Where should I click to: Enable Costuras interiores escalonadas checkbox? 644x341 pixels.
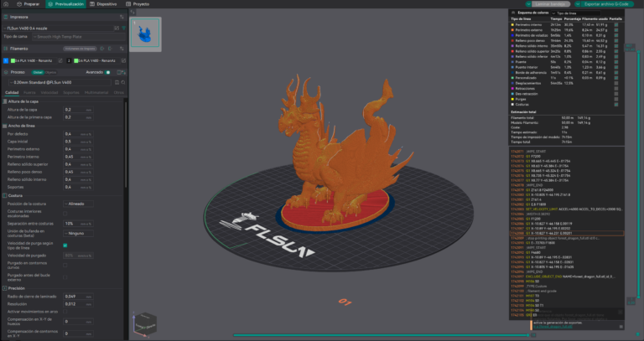pos(67,214)
